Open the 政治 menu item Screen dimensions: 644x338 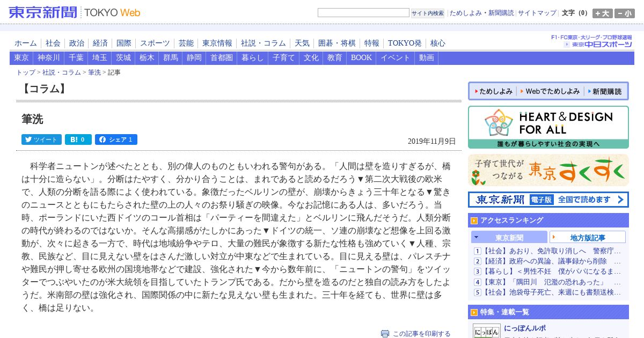[x=77, y=43]
